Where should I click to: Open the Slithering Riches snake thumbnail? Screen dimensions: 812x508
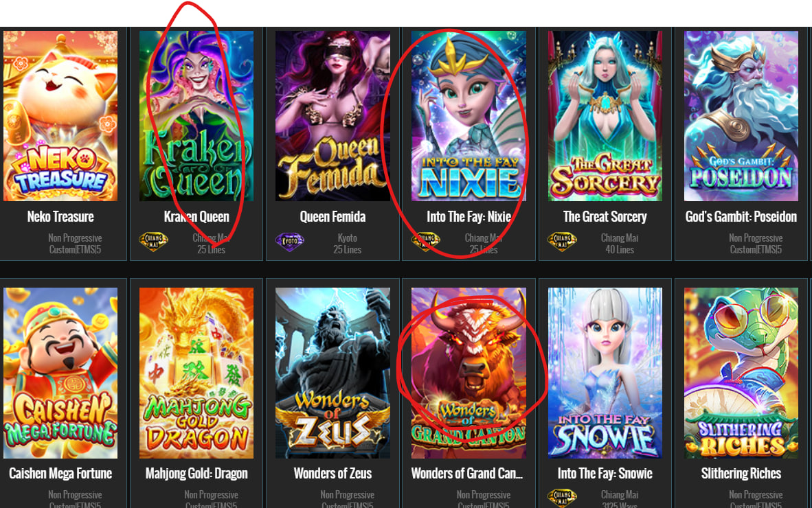point(741,373)
